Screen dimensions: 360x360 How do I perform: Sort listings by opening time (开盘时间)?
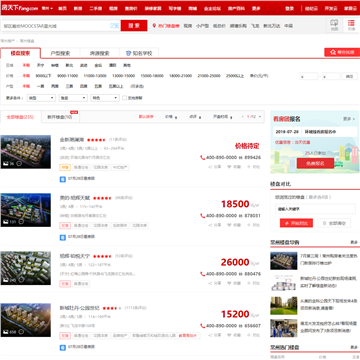point(222,117)
